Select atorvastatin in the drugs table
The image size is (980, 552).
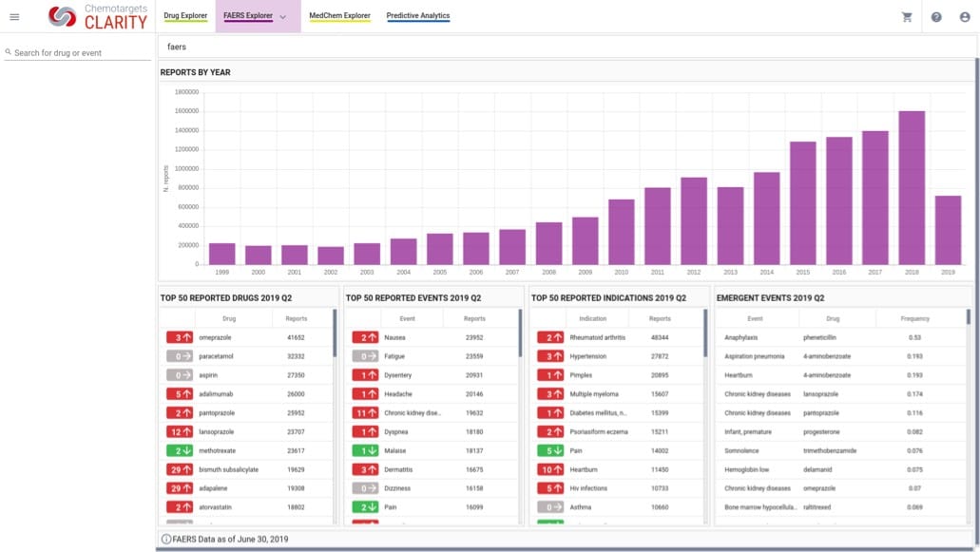tap(246, 507)
